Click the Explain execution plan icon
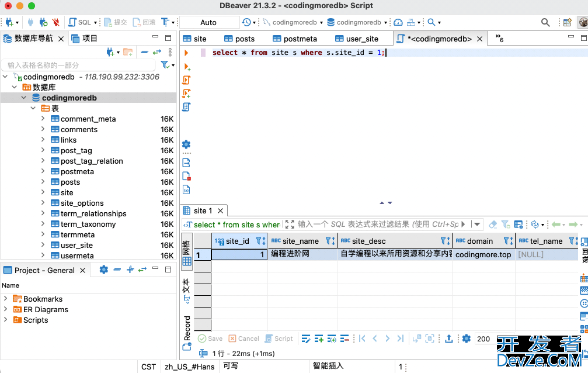Viewport: 588px width, 373px height. (x=186, y=107)
